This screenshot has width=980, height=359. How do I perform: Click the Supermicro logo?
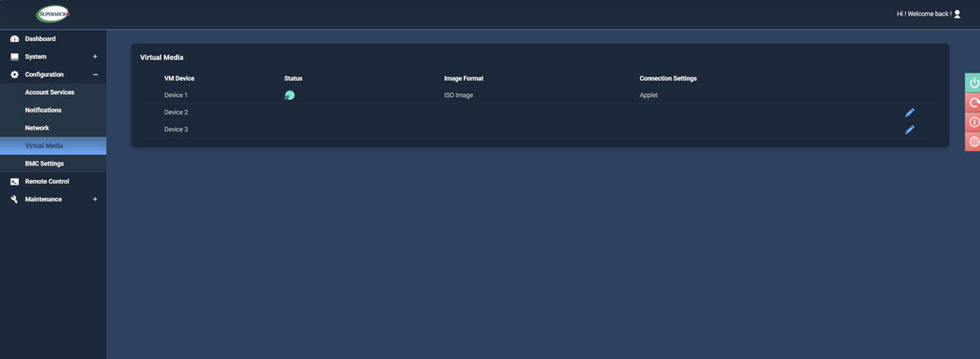[53, 14]
